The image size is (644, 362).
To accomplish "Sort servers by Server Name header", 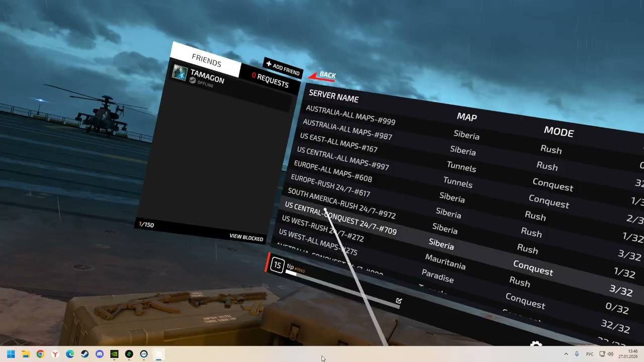I will coord(334,96).
